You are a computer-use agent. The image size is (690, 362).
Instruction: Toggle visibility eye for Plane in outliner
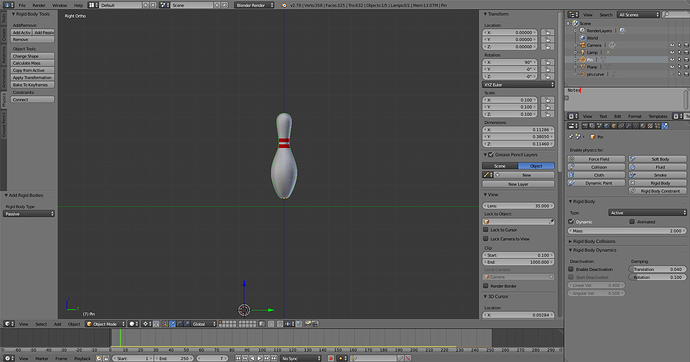pyautogui.click(x=672, y=67)
